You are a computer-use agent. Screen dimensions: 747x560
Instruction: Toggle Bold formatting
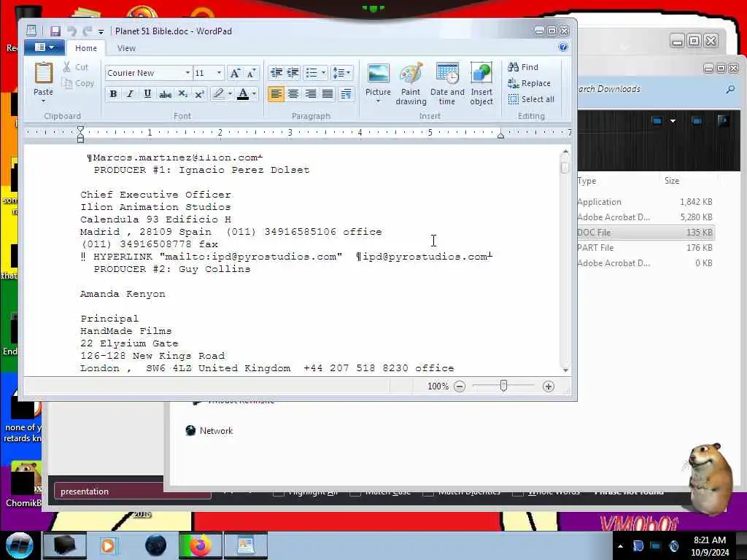click(x=113, y=94)
